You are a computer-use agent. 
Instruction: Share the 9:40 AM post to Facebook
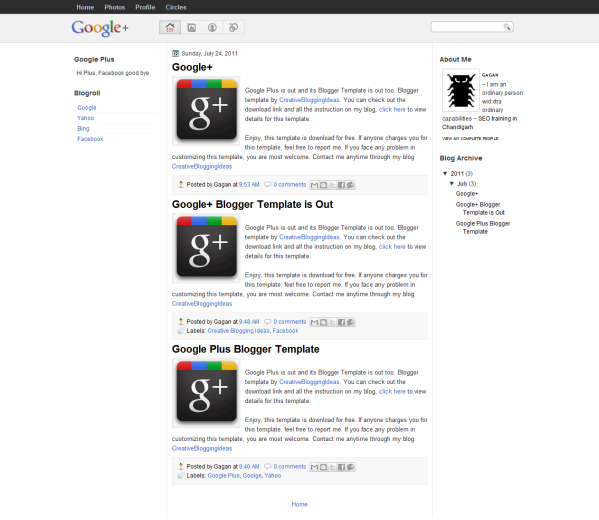[342, 467]
